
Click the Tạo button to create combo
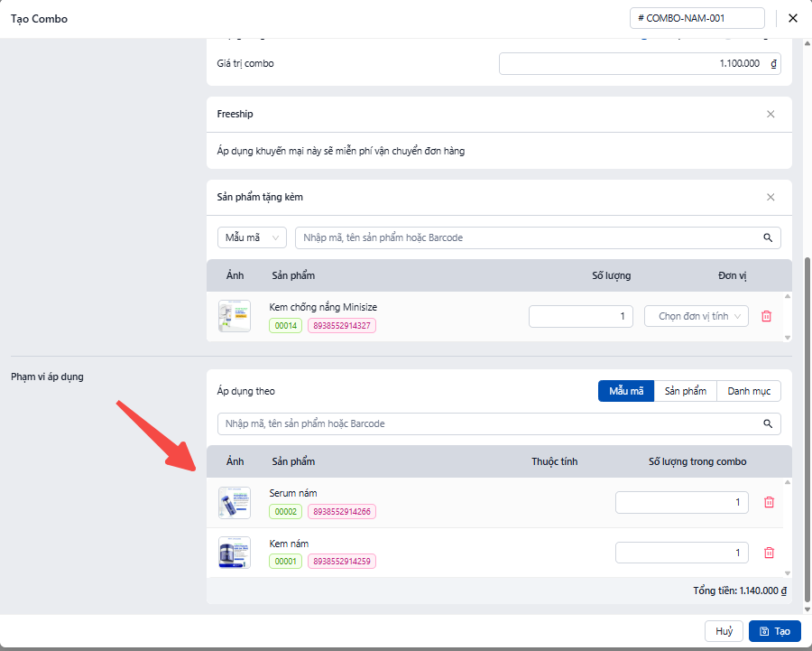coord(774,631)
